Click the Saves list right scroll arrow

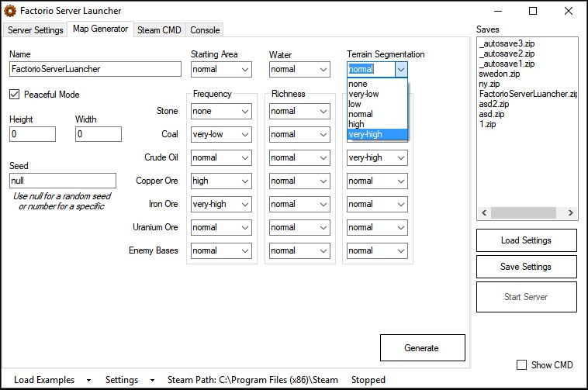coord(570,212)
